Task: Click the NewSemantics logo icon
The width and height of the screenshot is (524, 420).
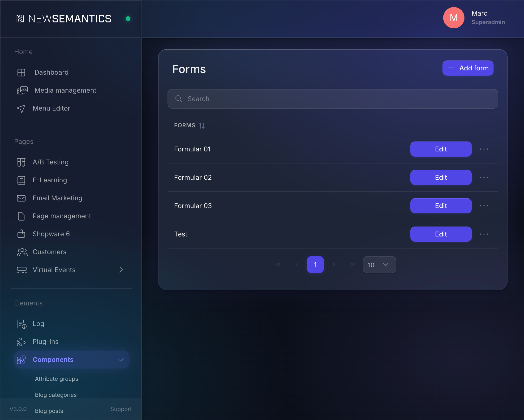Action: 20,19
